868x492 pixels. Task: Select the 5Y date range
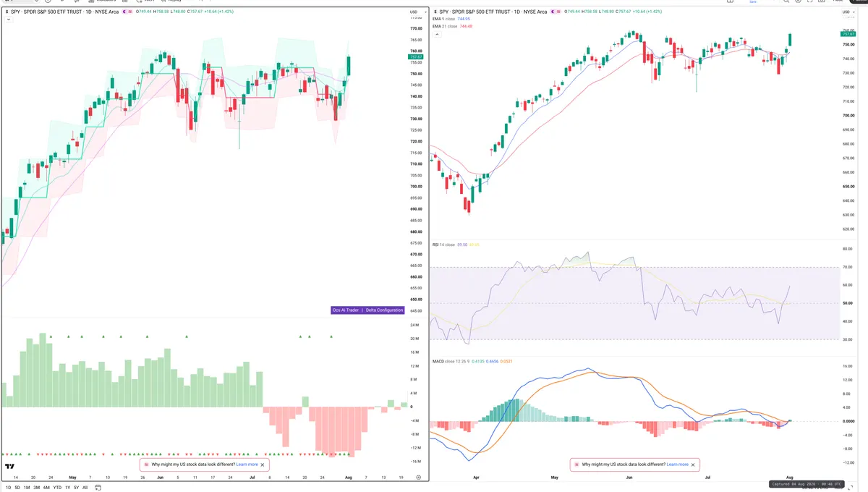click(x=76, y=488)
